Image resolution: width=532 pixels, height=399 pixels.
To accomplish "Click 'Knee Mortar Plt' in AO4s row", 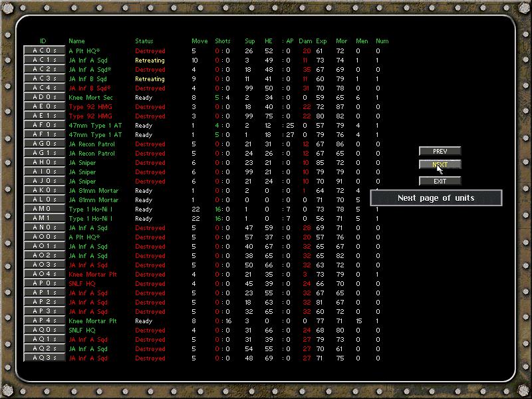I will coord(92,275).
